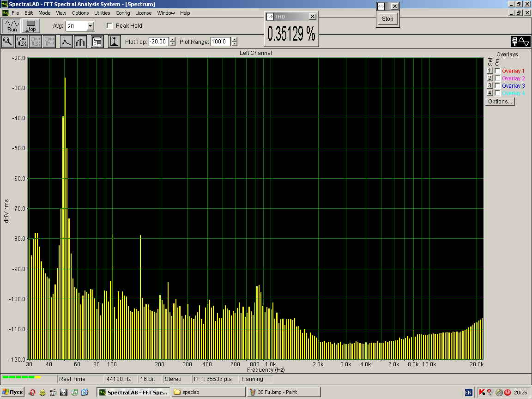This screenshot has height=399, width=532.
Task: Click the red power tray icon
Action: point(508,392)
